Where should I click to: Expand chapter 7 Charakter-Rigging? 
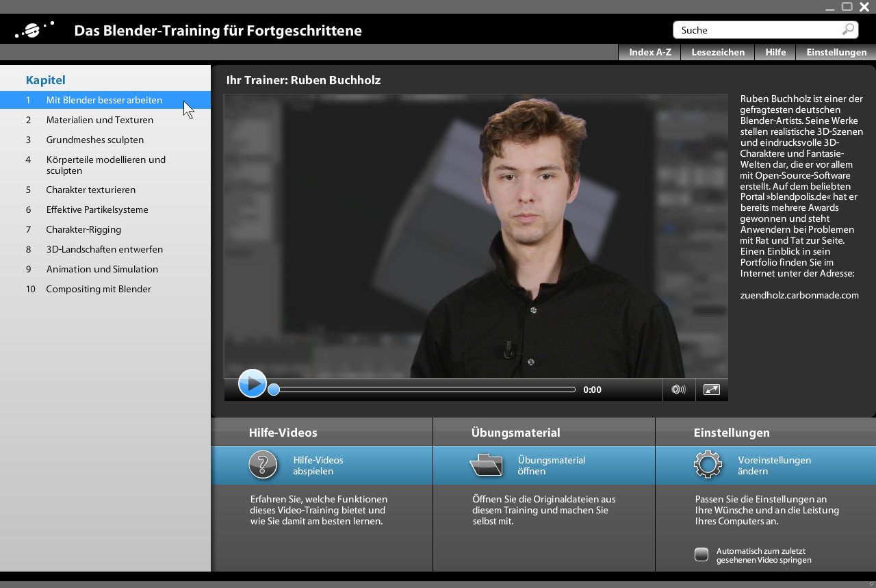point(83,229)
